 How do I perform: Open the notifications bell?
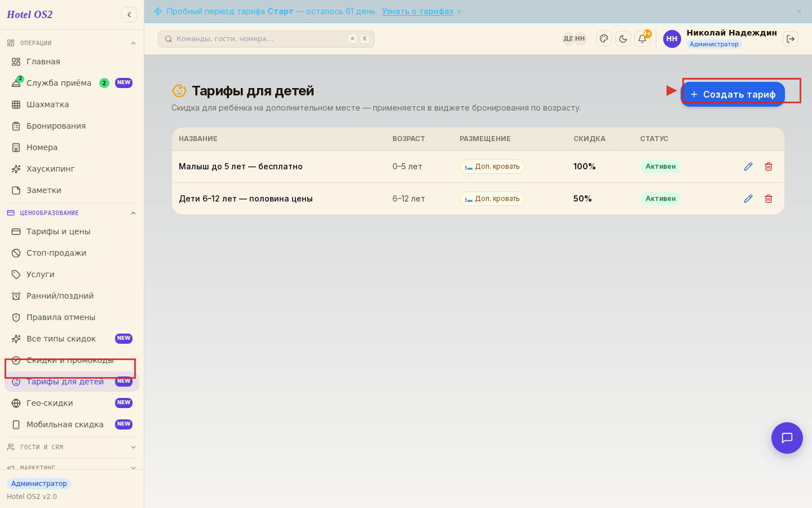(x=642, y=39)
